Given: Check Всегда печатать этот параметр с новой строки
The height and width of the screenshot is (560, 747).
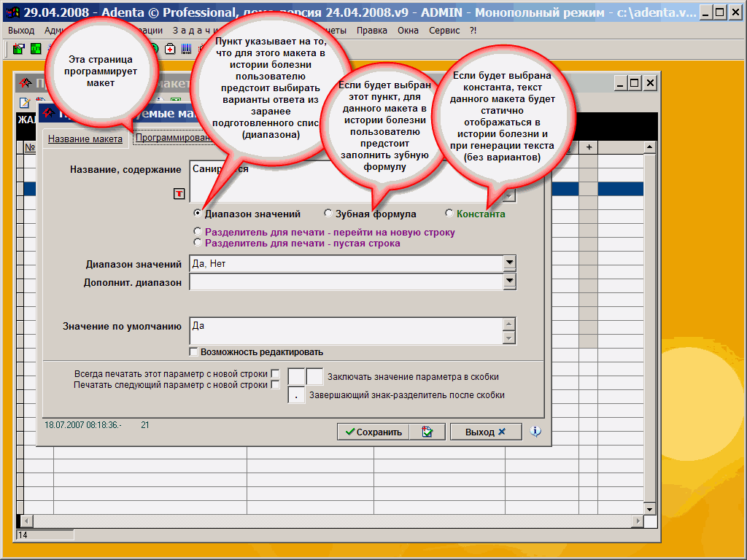Looking at the screenshot, I should click(x=275, y=374).
